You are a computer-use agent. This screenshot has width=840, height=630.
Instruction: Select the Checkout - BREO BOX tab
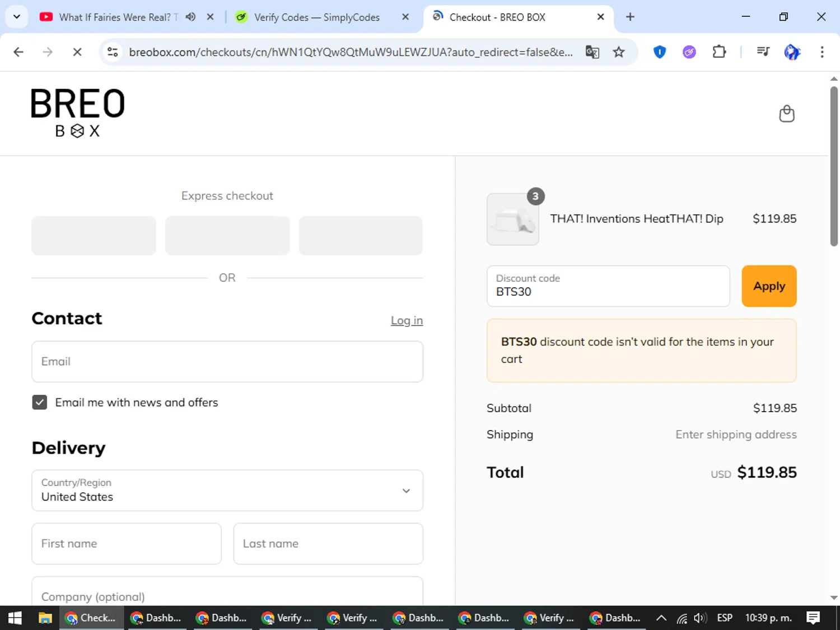(x=497, y=17)
